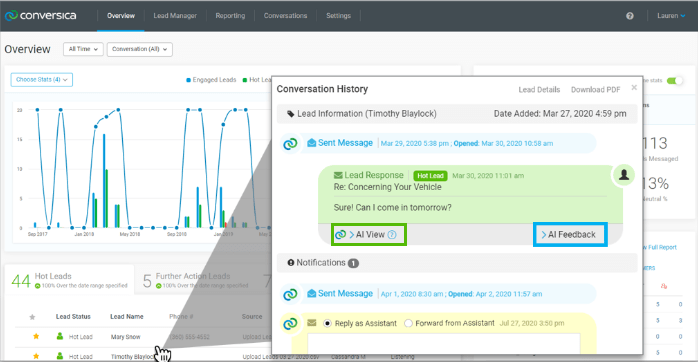The width and height of the screenshot is (698, 362).
Task: Select the 5 Further Action Leads tab
Action: click(x=196, y=281)
